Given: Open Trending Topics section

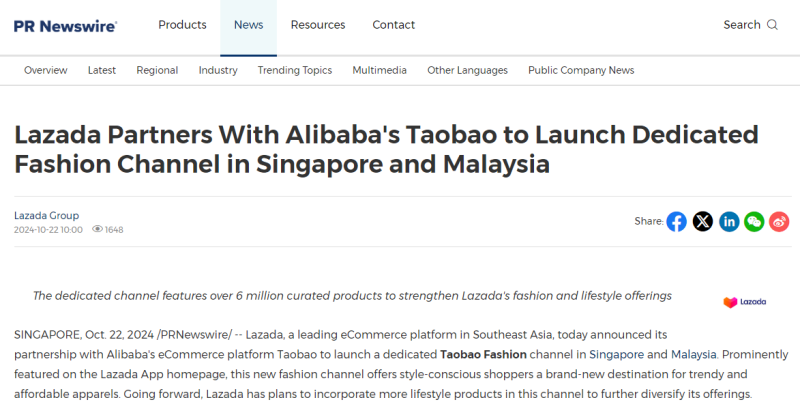Looking at the screenshot, I should (294, 70).
